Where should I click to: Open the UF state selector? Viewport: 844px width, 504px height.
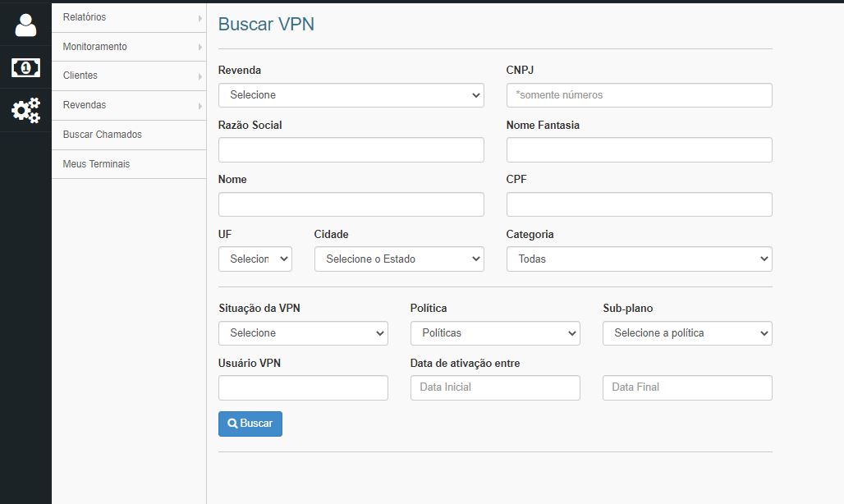[x=255, y=259]
